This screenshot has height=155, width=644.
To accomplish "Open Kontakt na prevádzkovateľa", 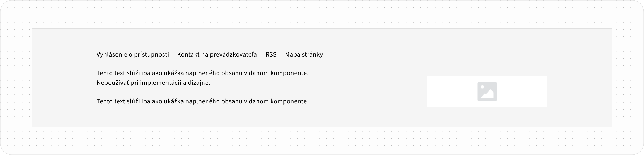I will point(217,54).
